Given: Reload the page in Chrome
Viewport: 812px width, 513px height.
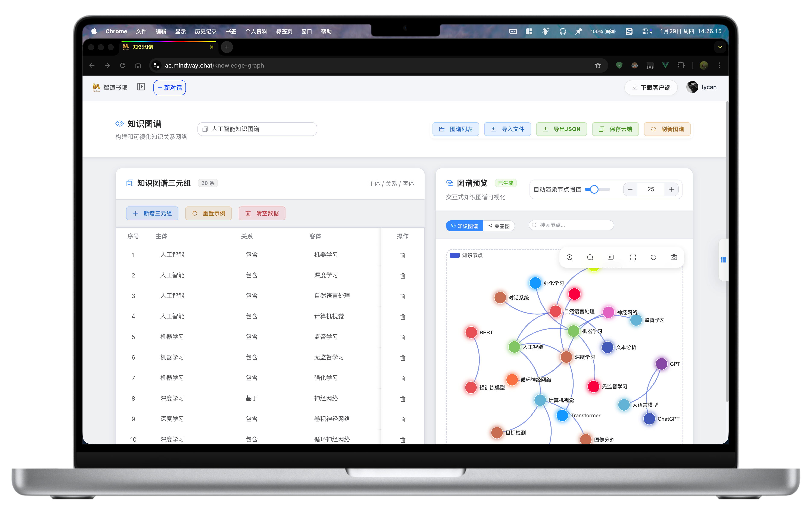Looking at the screenshot, I should pyautogui.click(x=123, y=65).
